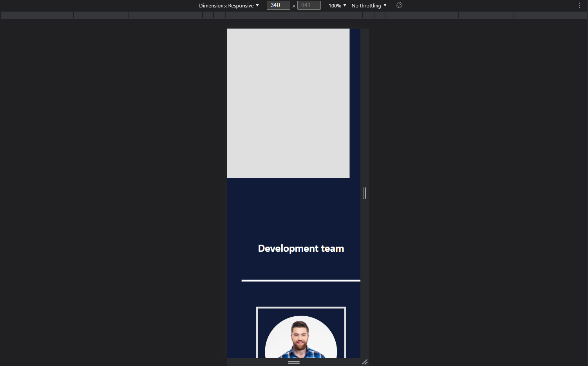Click the viewport width field showing 340
Viewport: 588px width, 366px height.
(x=278, y=5)
